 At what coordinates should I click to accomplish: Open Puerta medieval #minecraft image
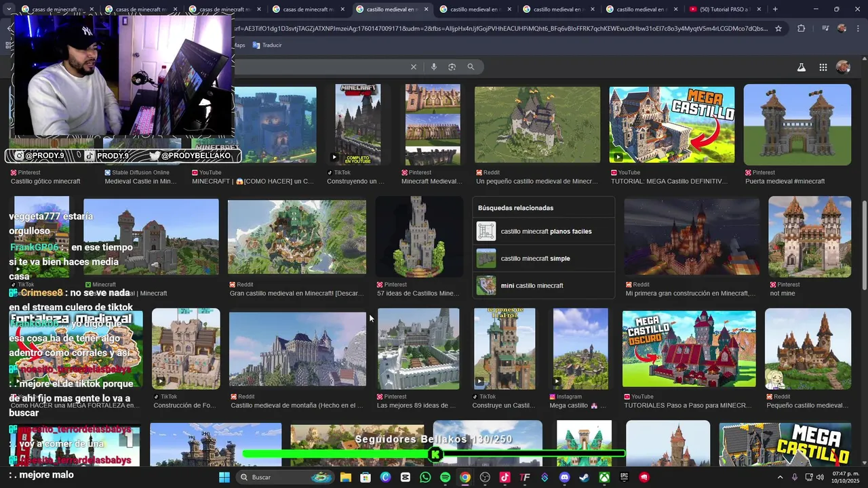(797, 125)
